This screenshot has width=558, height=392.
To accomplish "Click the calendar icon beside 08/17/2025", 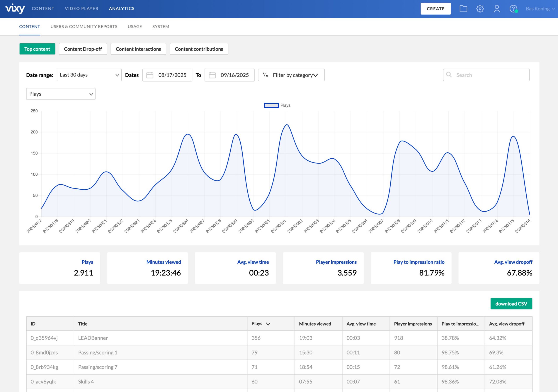I will pyautogui.click(x=150, y=75).
